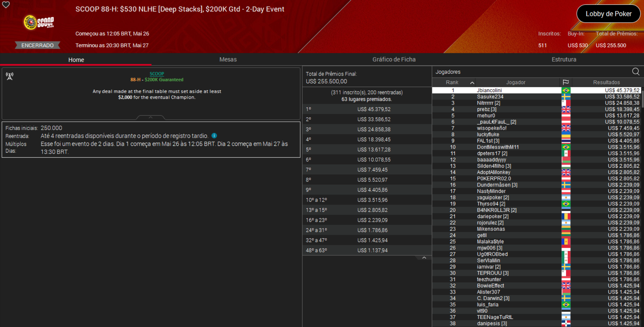Select player row AdoptAMonkey
Image resolution: width=644 pixels, height=327 pixels.
[536, 172]
